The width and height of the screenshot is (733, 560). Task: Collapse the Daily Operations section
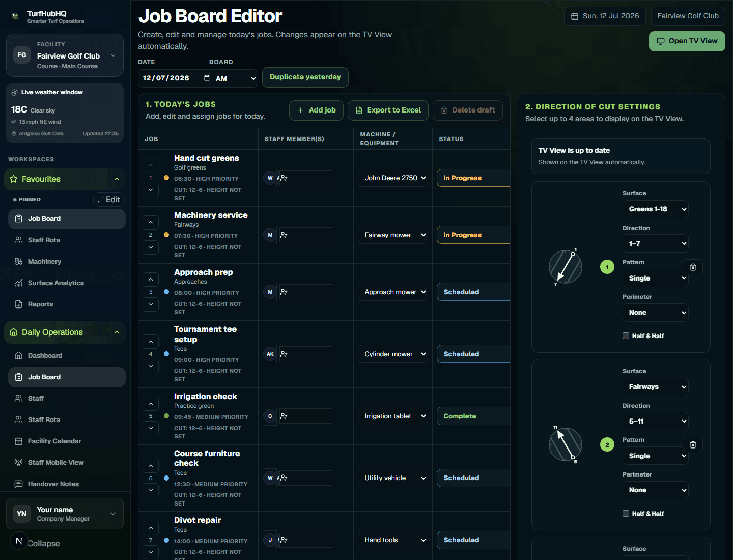click(x=65, y=332)
